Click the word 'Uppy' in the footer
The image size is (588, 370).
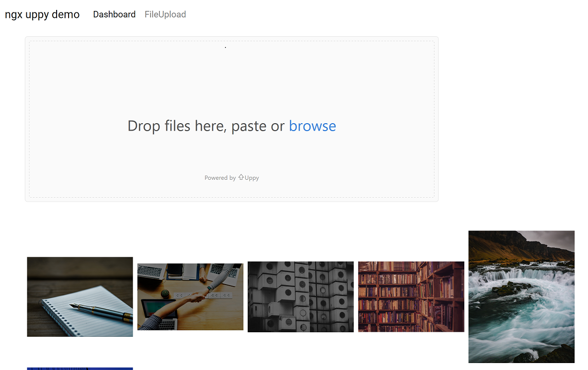click(252, 178)
